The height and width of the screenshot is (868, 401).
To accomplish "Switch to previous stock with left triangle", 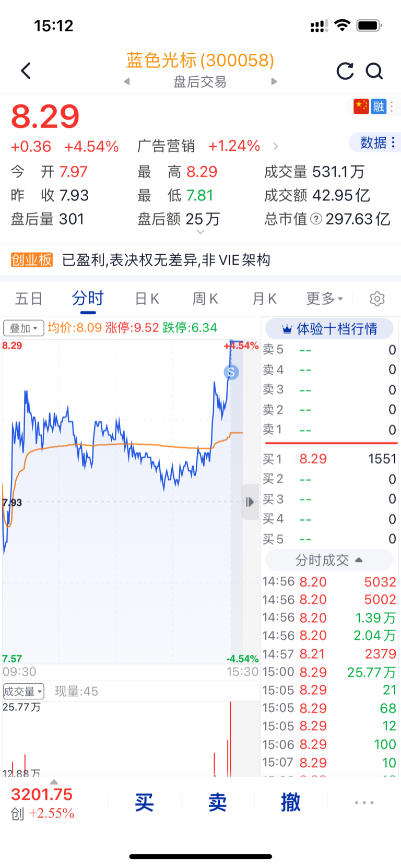I will tap(126, 81).
